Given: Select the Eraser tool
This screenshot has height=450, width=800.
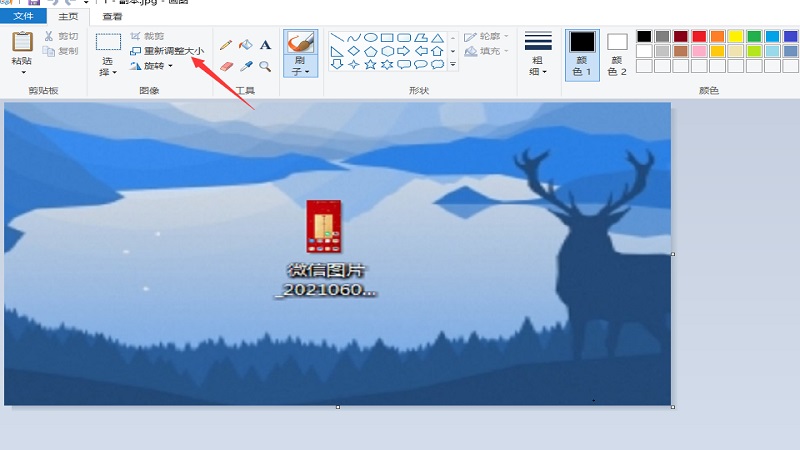Looking at the screenshot, I should [x=226, y=66].
